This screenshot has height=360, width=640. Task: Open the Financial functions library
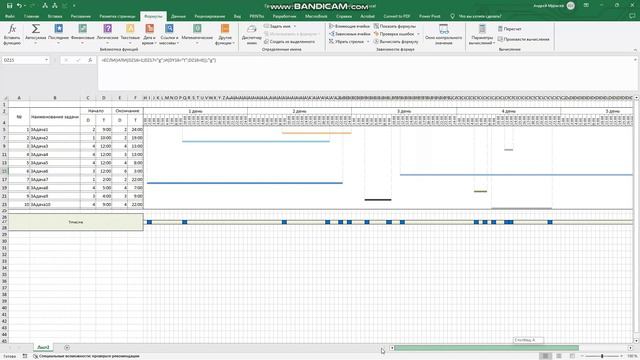(x=82, y=35)
